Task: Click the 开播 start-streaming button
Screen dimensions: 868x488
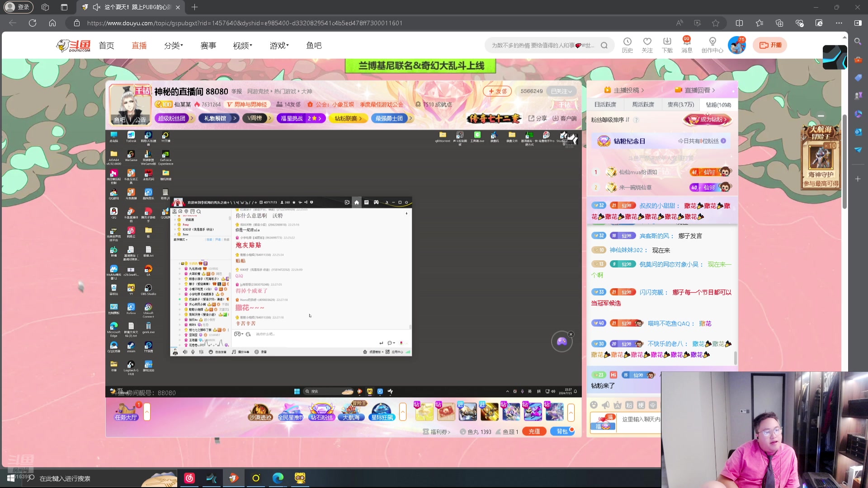Action: click(x=770, y=45)
